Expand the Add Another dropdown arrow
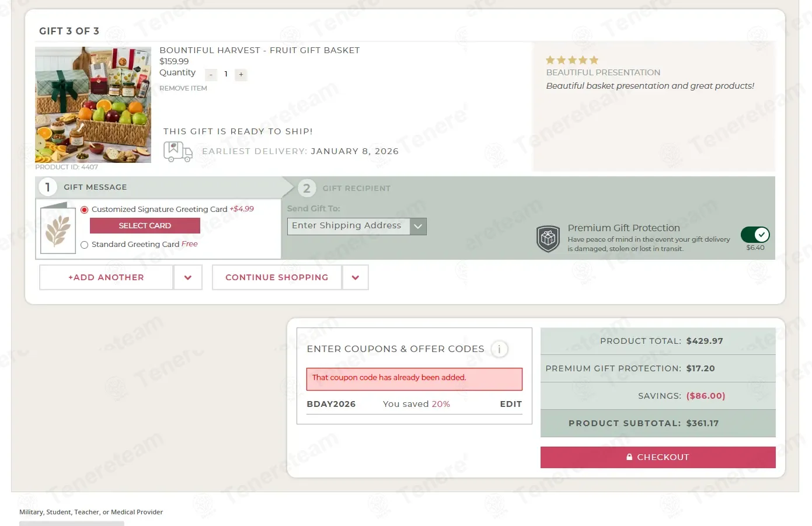Viewport: 812px width, 526px height. 188,277
